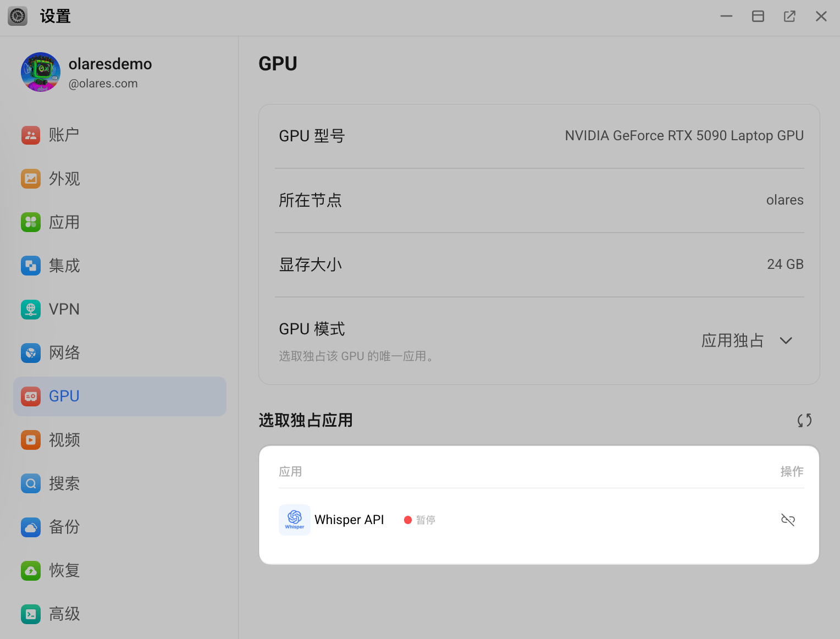Expand the 恢复 settings entry
This screenshot has width=840, height=639.
(64, 570)
